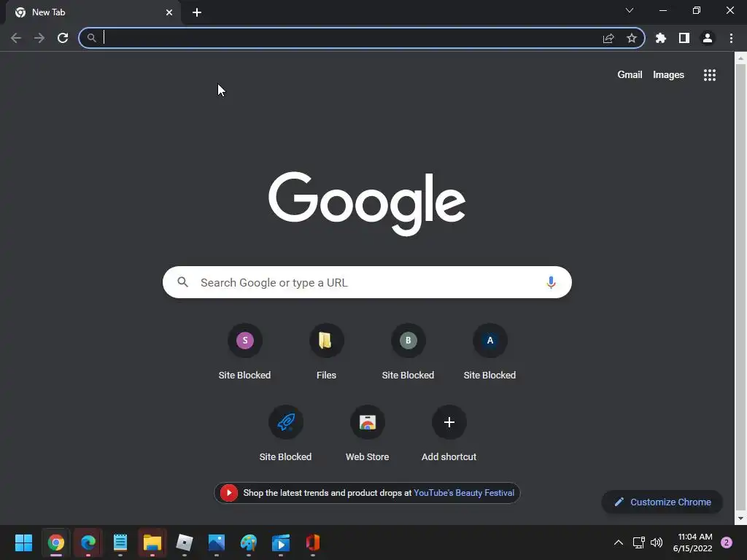Open the Site Blocked shortcut with the B icon
Screen dimensions: 747x560
point(408,351)
